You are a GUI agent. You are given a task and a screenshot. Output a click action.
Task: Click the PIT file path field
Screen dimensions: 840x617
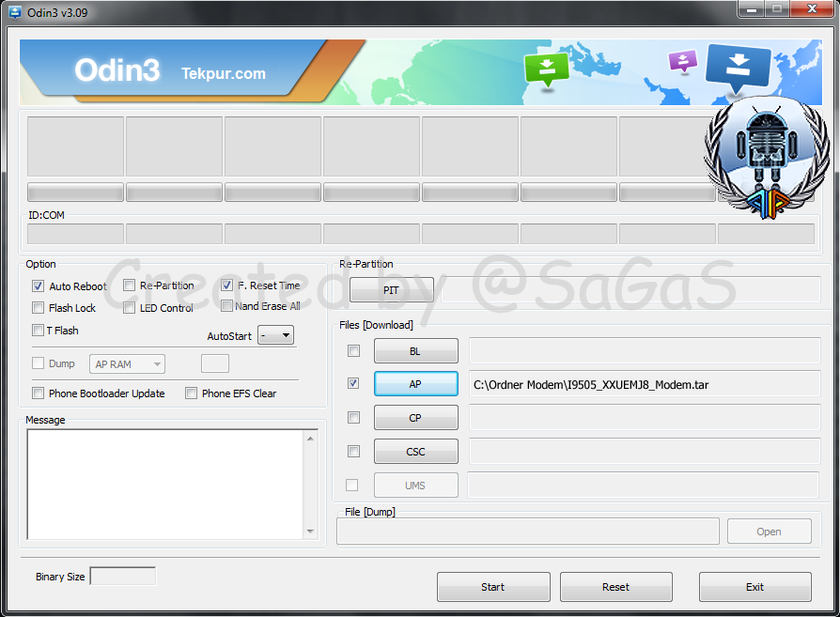pos(630,290)
